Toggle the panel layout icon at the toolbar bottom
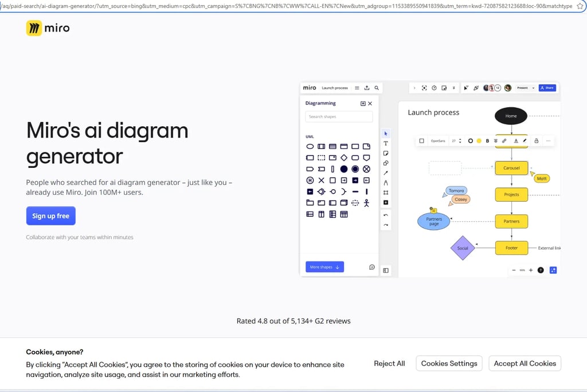This screenshot has height=392, width=587. [386, 271]
